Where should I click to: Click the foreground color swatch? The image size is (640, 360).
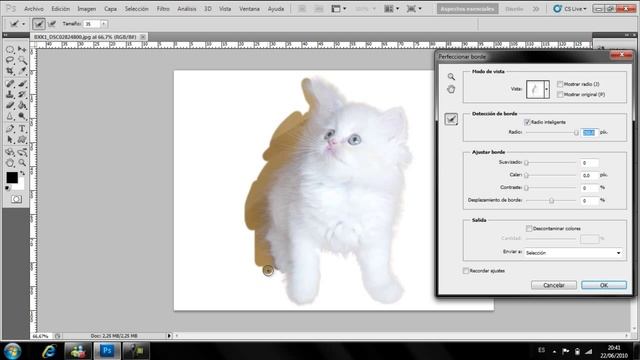click(12, 178)
